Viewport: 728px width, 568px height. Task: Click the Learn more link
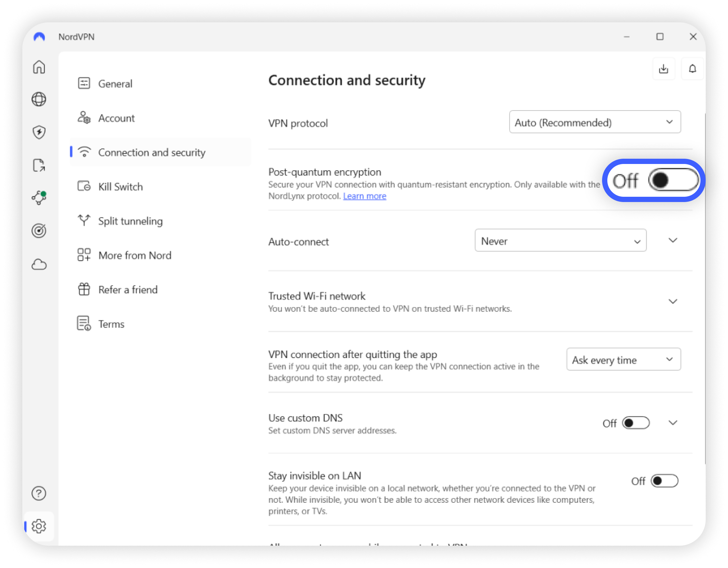[x=365, y=196]
